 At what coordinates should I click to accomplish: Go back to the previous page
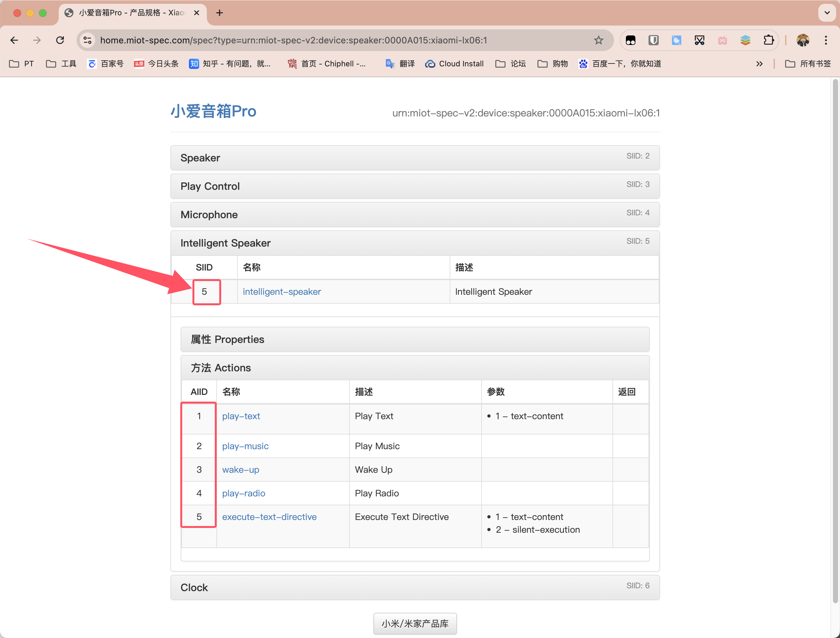14,40
